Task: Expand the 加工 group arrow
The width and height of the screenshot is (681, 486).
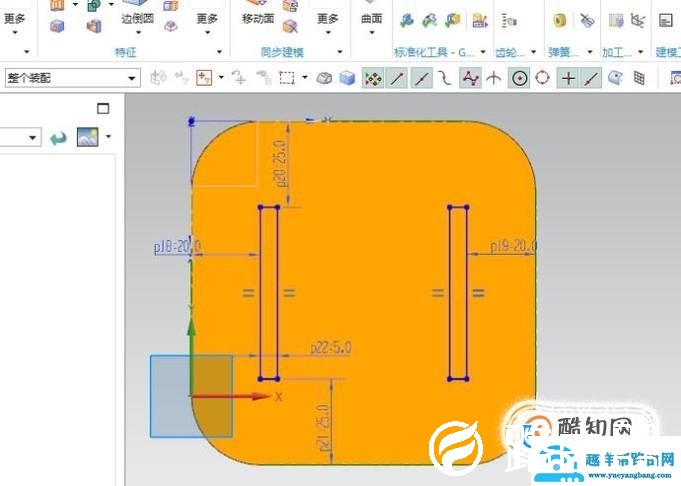Action: pyautogui.click(x=641, y=52)
